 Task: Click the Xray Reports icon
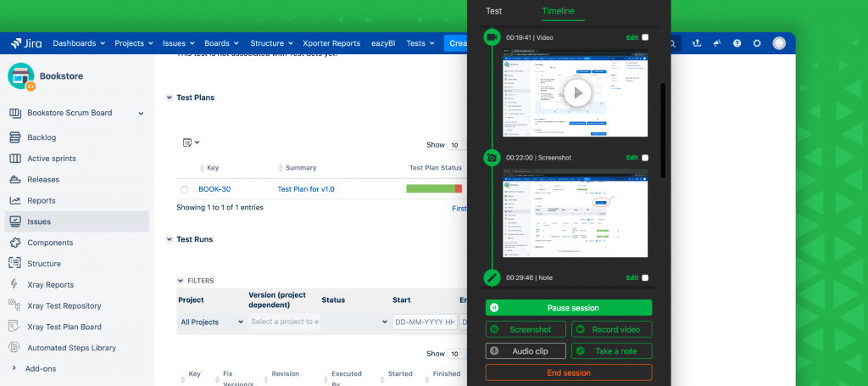tap(15, 285)
